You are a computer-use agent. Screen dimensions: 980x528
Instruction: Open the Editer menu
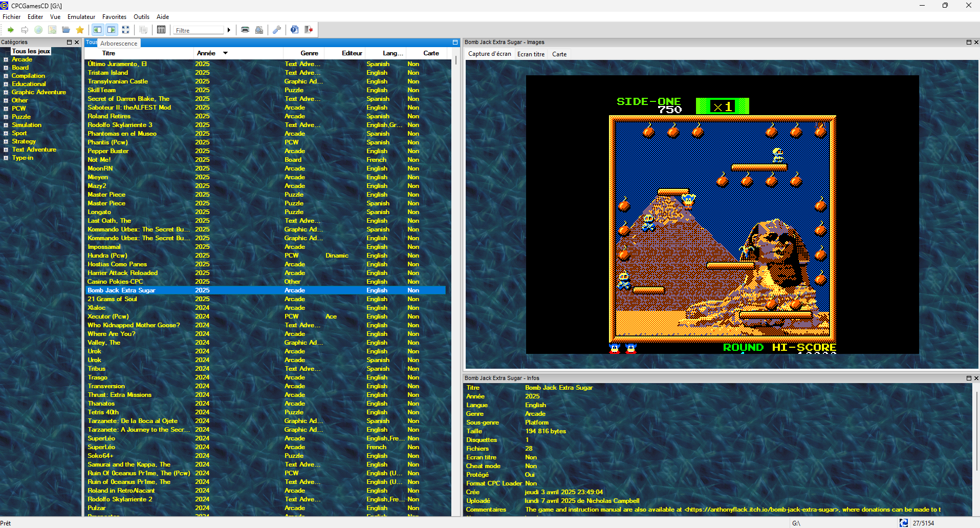[x=35, y=17]
